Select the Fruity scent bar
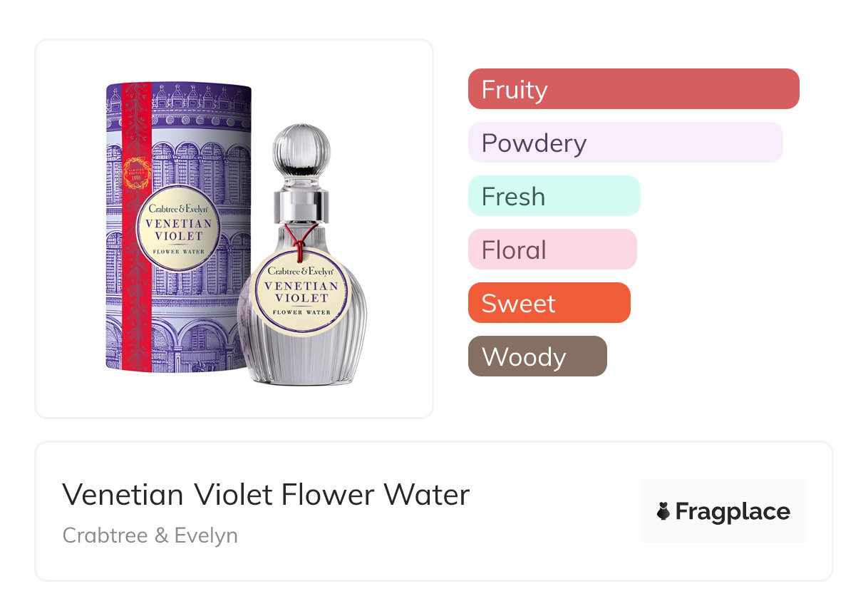Screen dimensions: 868x616 tap(633, 89)
